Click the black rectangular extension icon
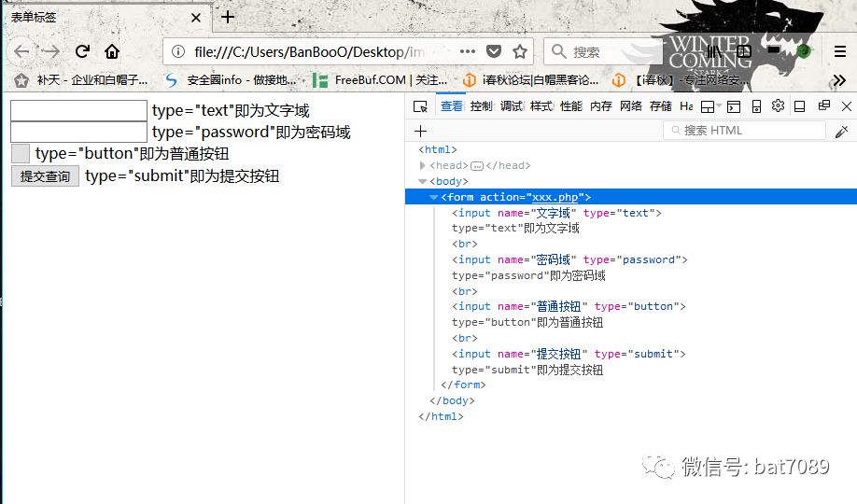This screenshot has width=857, height=504. (773, 49)
